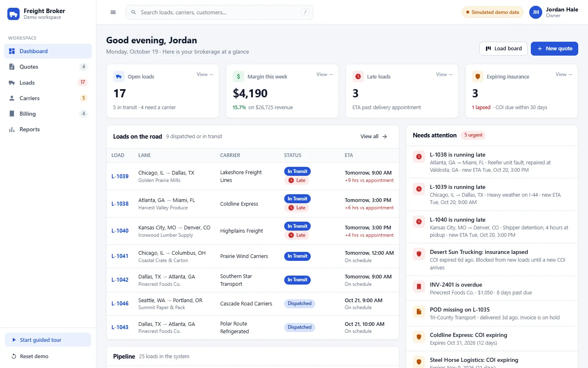Viewport: 588px width, 368px height.
Task: Open the Reports section
Action: (48, 130)
